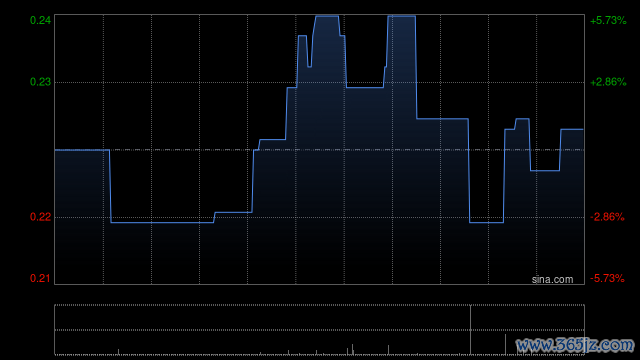This screenshot has width=640, height=360.
Task: Click the final price segment at chart end
Action: [572, 129]
